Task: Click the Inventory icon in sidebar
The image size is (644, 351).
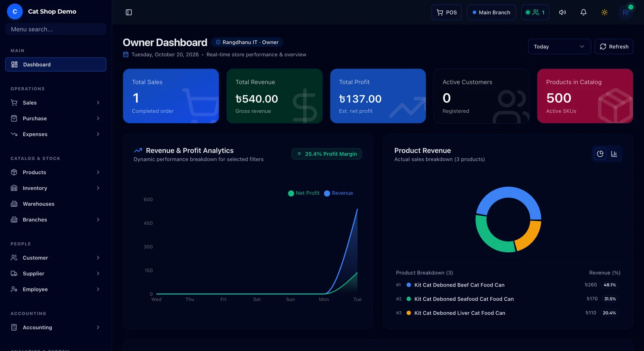Action: pos(14,188)
